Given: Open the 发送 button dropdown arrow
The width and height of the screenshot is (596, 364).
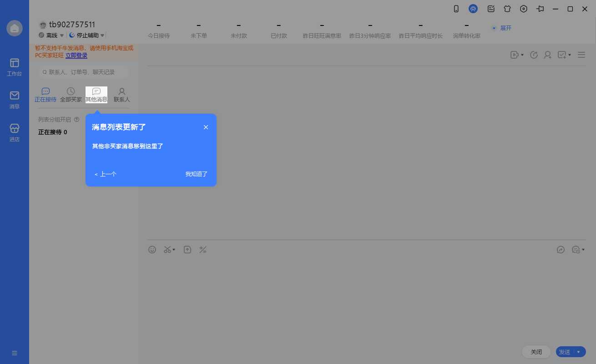Looking at the screenshot, I should tap(579, 352).
